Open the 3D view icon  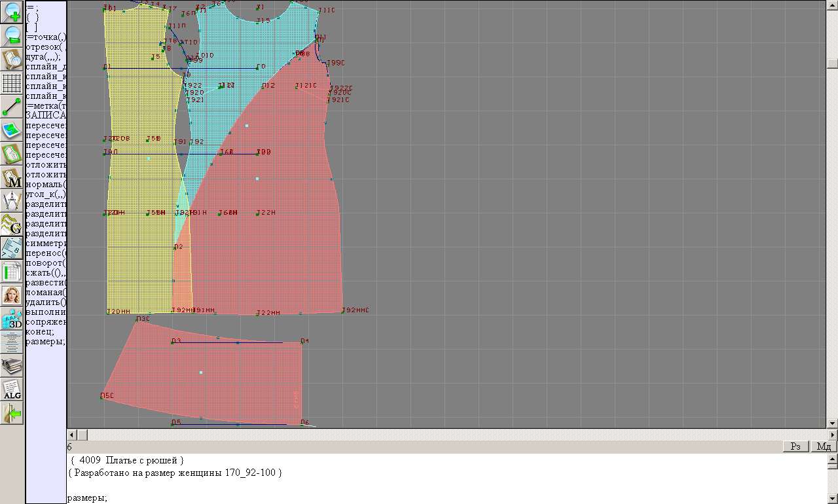12,319
